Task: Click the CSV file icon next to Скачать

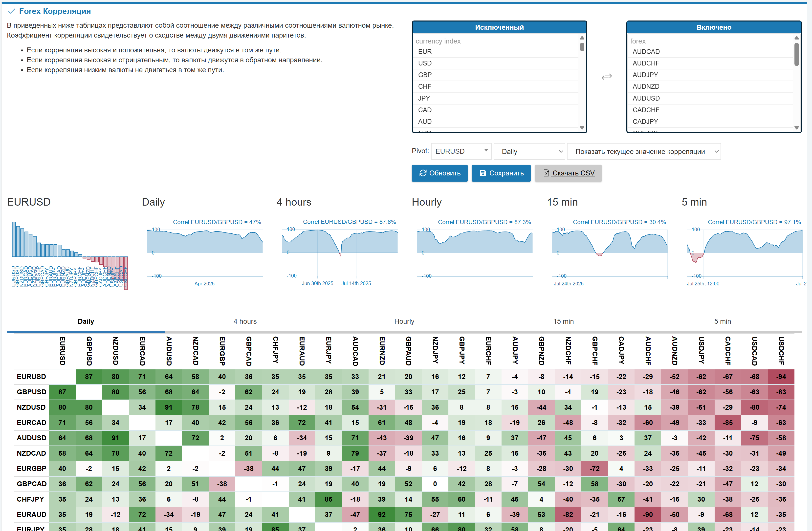Action: (x=546, y=173)
